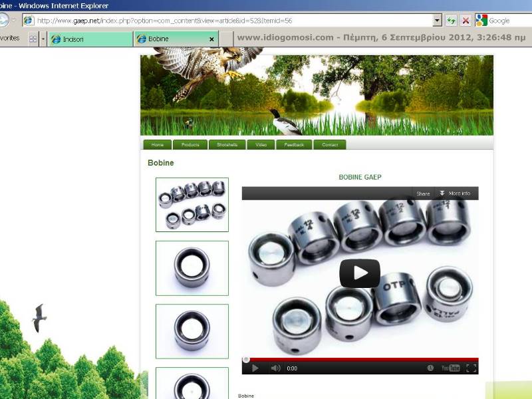Expand More info in video header

click(x=455, y=193)
